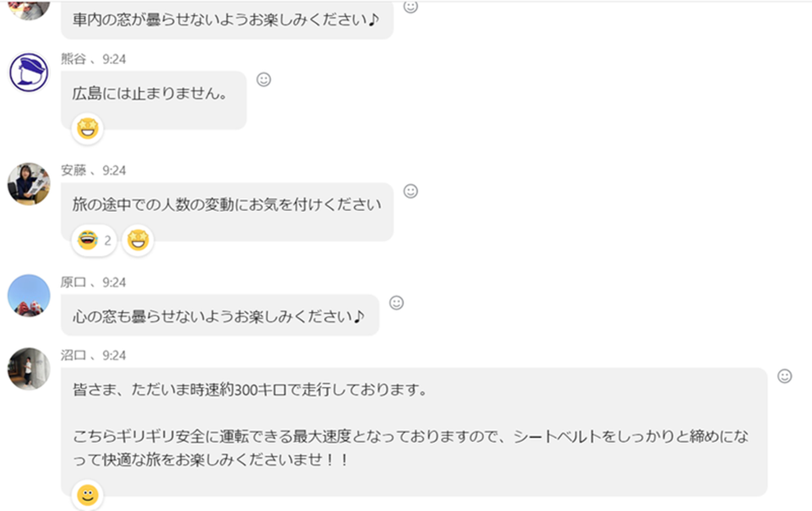Open 熊谷's profile avatar
Screen dimensions: 812x511
pos(29,72)
